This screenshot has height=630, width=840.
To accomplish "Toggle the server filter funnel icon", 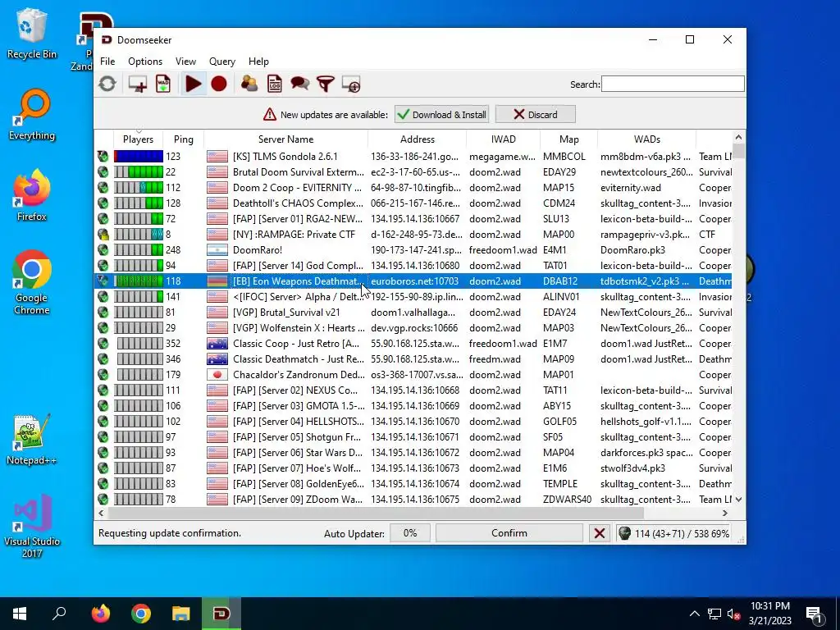I will [x=326, y=84].
